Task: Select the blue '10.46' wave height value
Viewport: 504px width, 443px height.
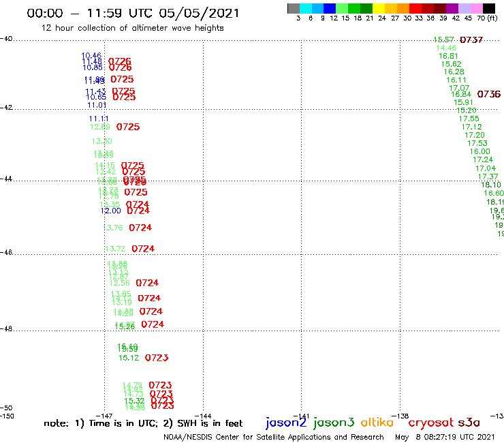Action: pyautogui.click(x=91, y=56)
